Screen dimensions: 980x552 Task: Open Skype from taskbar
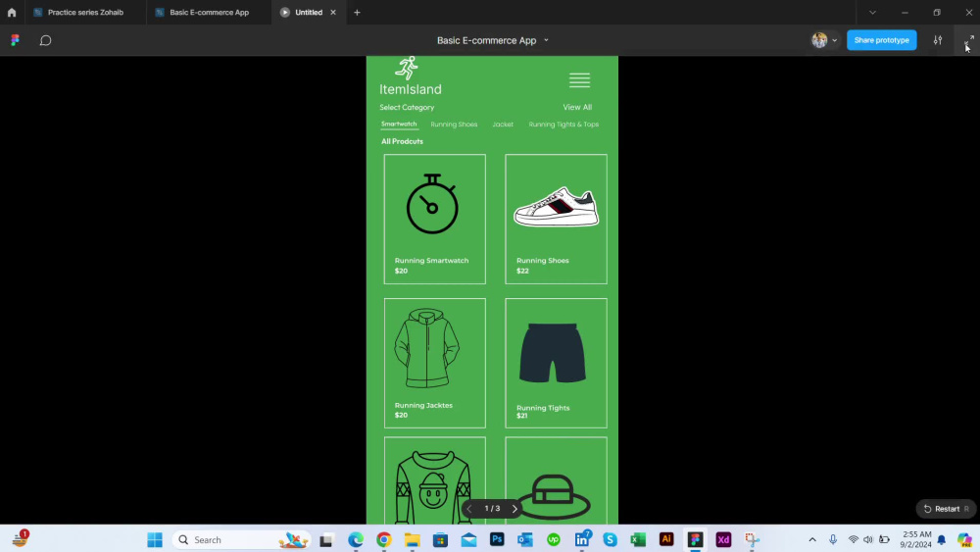610,539
